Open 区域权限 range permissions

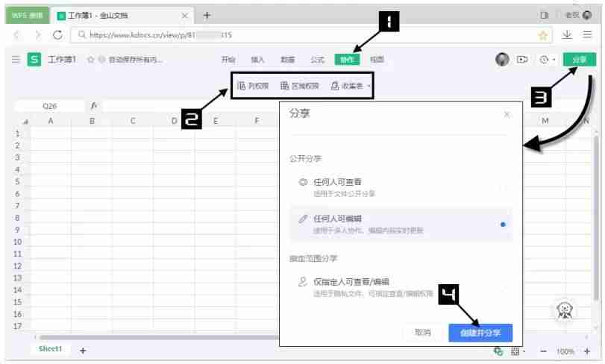click(300, 86)
